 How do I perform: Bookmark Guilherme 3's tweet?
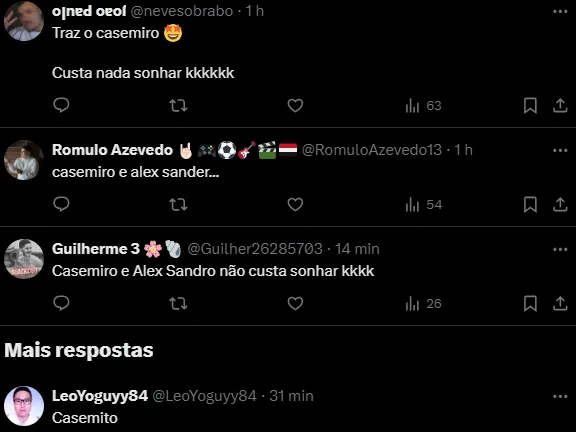pyautogui.click(x=530, y=303)
